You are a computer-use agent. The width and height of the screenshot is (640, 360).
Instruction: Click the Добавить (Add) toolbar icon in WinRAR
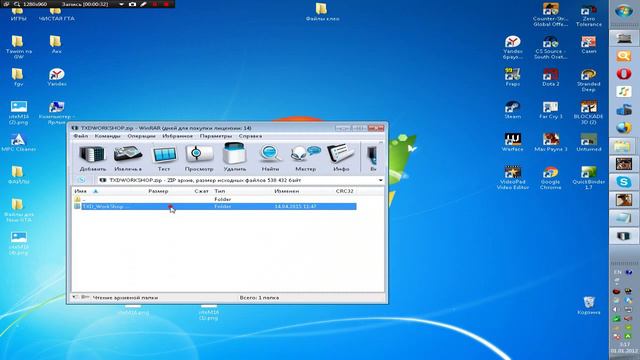click(93, 158)
